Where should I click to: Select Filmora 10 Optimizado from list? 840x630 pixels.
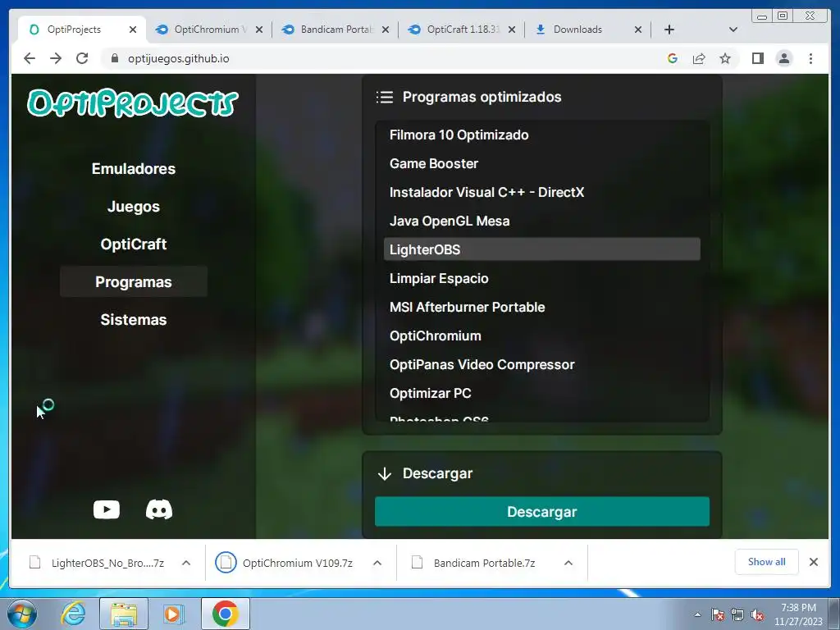pyautogui.click(x=542, y=135)
